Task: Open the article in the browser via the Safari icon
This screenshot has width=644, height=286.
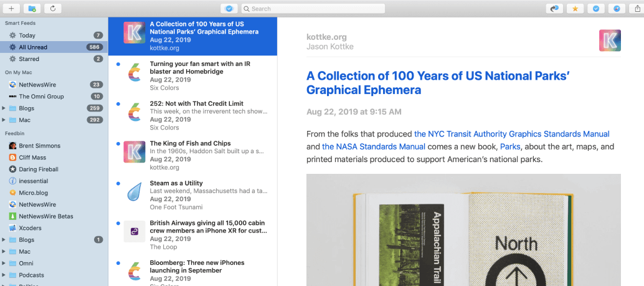Action: point(617,9)
